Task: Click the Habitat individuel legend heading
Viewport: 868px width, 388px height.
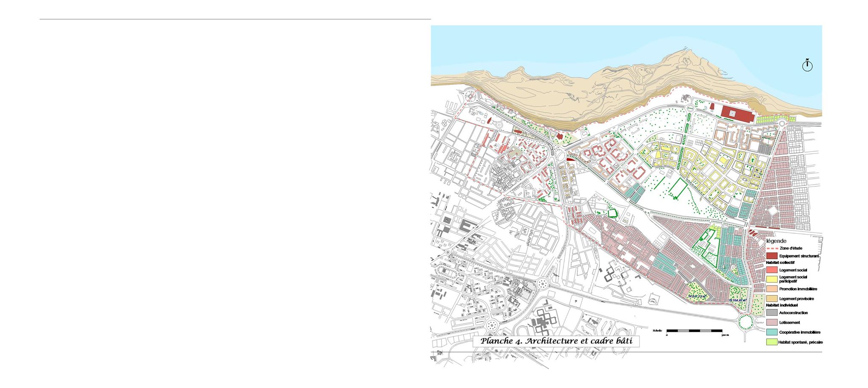Action: coord(782,305)
